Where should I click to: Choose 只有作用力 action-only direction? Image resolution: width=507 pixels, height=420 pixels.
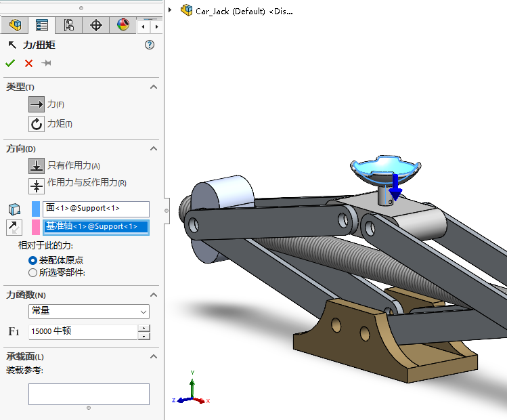point(36,166)
